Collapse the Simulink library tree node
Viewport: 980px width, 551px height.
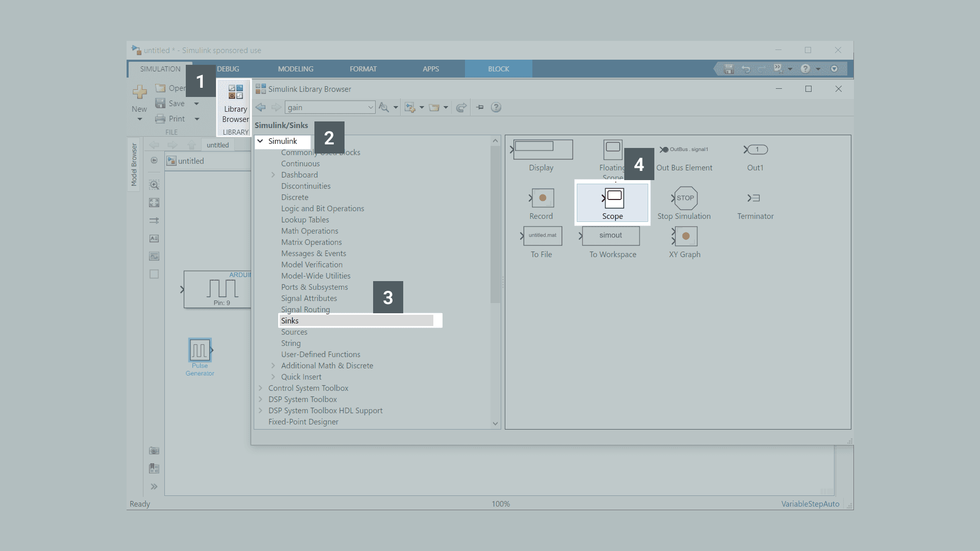tap(260, 141)
